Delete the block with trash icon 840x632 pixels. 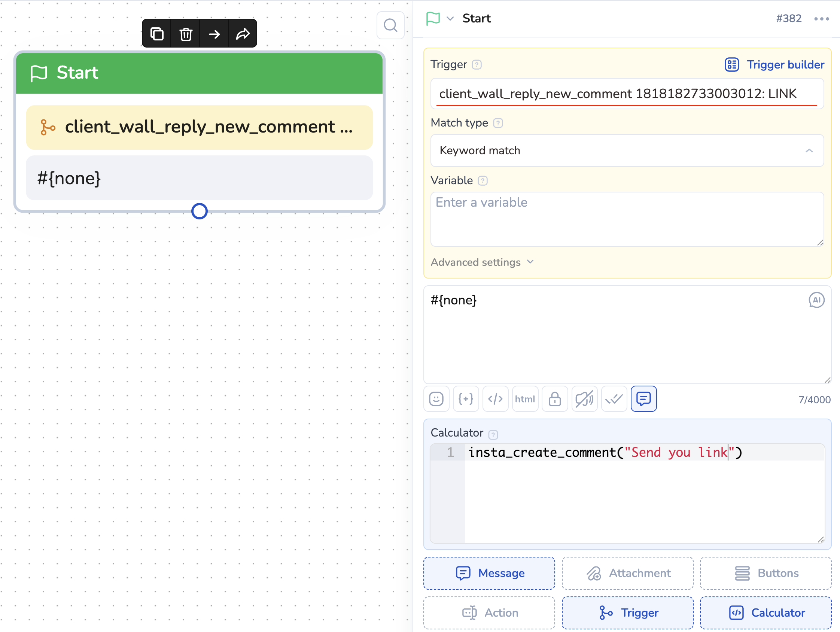coord(186,34)
